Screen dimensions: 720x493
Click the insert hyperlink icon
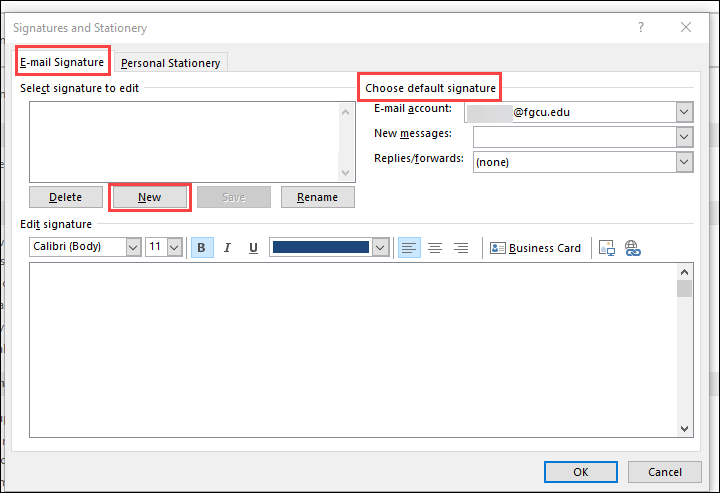click(x=632, y=248)
